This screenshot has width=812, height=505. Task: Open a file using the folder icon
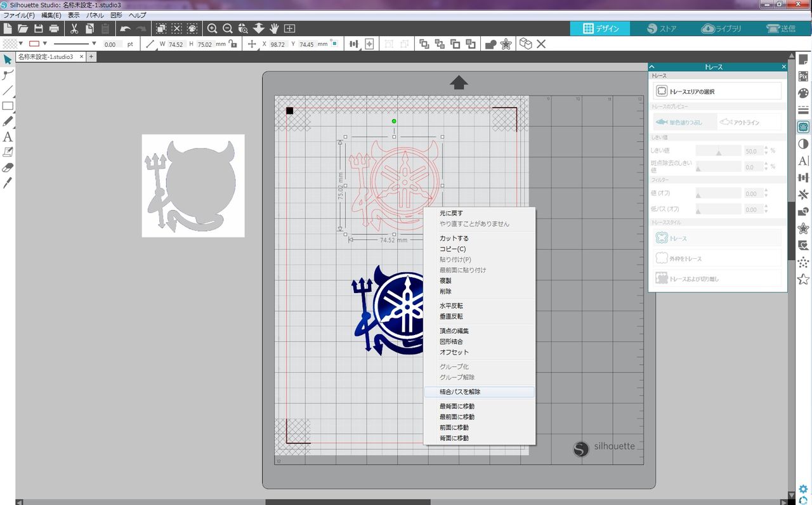point(23,29)
